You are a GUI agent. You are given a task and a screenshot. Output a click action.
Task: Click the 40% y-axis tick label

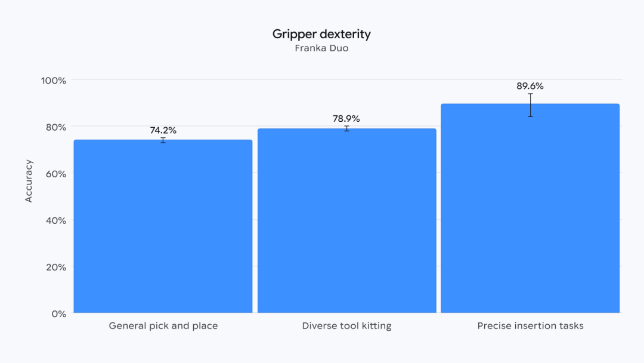tap(56, 221)
